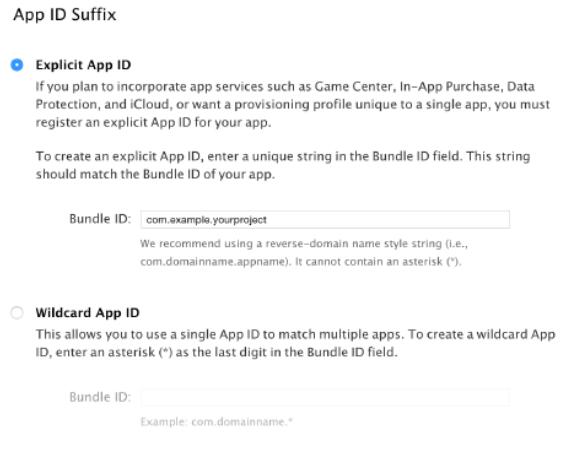Click the App ID Suffix heading
568x455 pixels.
pos(65,15)
